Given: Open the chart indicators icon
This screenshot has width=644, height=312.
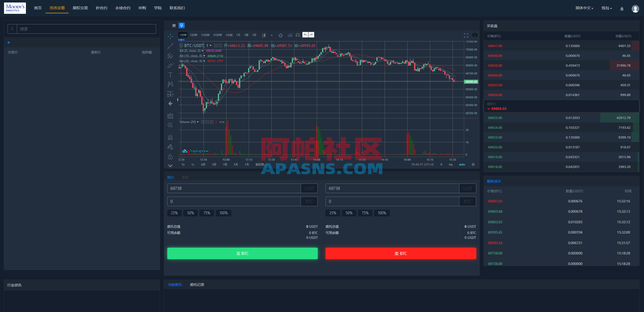Looking at the screenshot, I should click(x=290, y=35).
